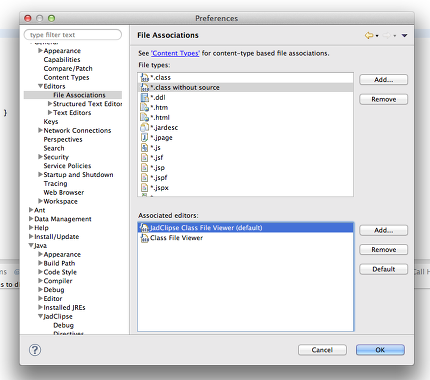The height and width of the screenshot is (380, 430).
Task: Open Tracing preferences page
Action: pyautogui.click(x=55, y=184)
